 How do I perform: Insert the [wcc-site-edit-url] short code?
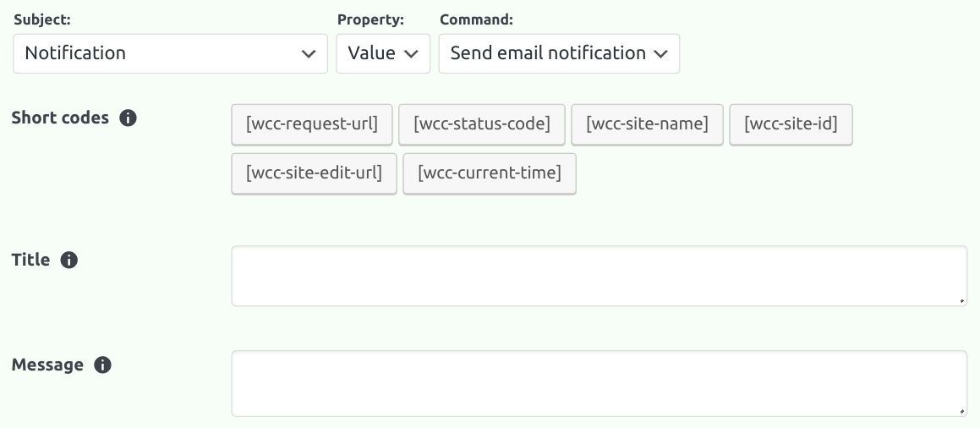[x=314, y=173]
